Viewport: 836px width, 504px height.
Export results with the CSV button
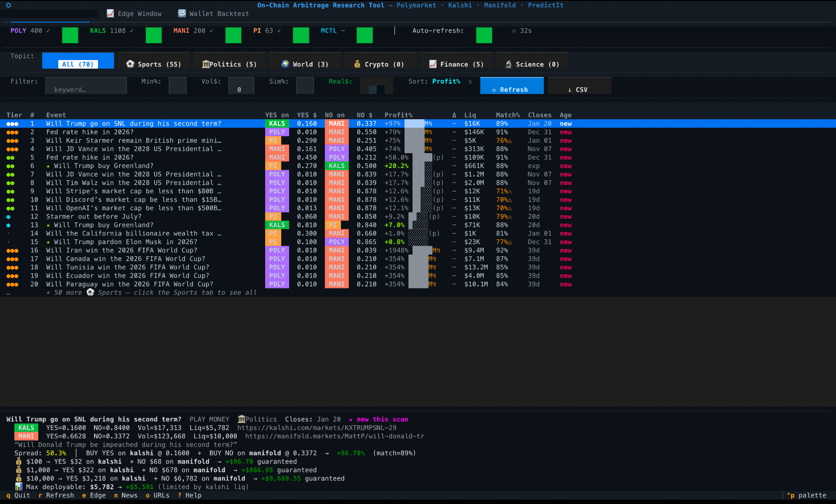pos(580,86)
